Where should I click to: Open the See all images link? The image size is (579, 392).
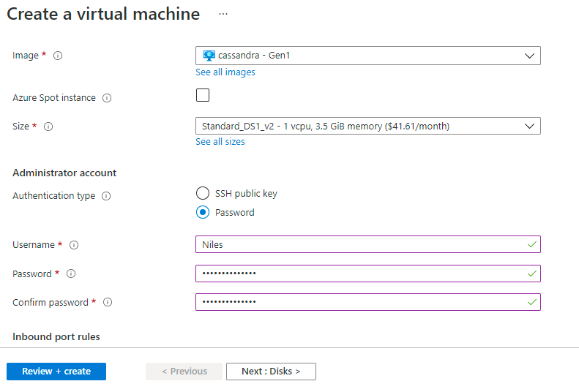[225, 72]
